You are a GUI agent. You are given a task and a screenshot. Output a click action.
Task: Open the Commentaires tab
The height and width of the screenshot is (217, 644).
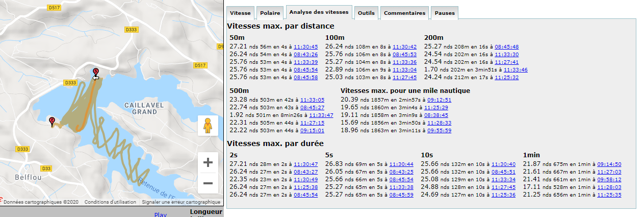click(404, 13)
